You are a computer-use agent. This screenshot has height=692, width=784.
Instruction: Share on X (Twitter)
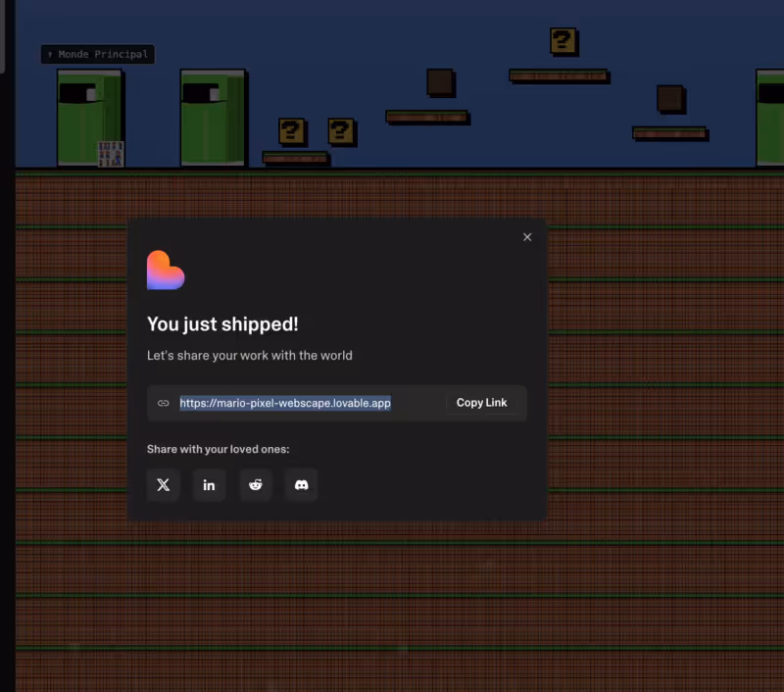pyautogui.click(x=163, y=484)
